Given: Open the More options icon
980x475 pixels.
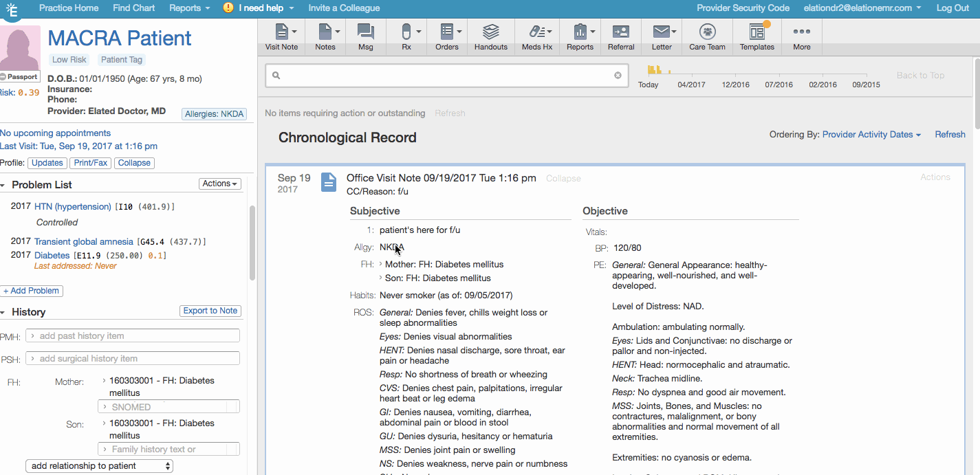Looking at the screenshot, I should [x=801, y=32].
